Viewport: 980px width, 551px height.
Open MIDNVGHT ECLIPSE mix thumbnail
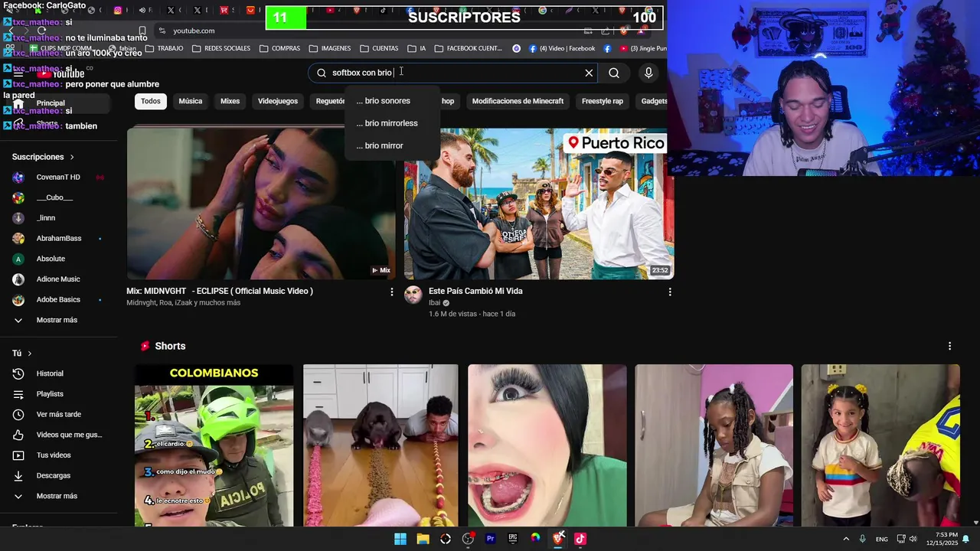[261, 204]
